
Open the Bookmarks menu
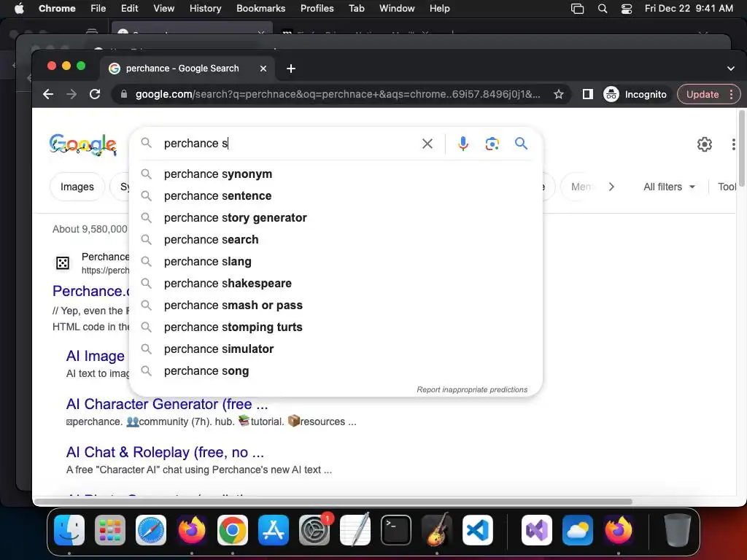[x=260, y=9]
